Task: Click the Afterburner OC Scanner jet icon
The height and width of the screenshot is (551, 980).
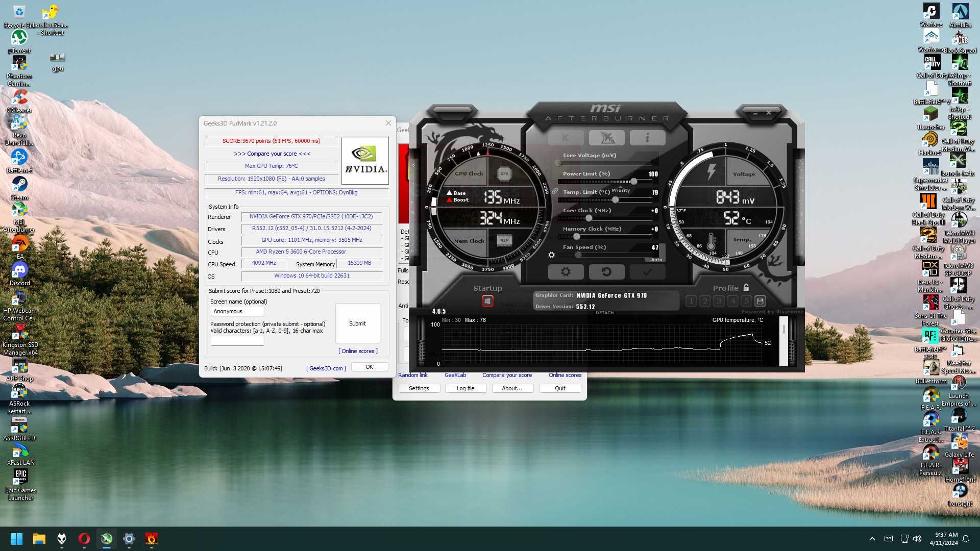Action: [x=606, y=138]
